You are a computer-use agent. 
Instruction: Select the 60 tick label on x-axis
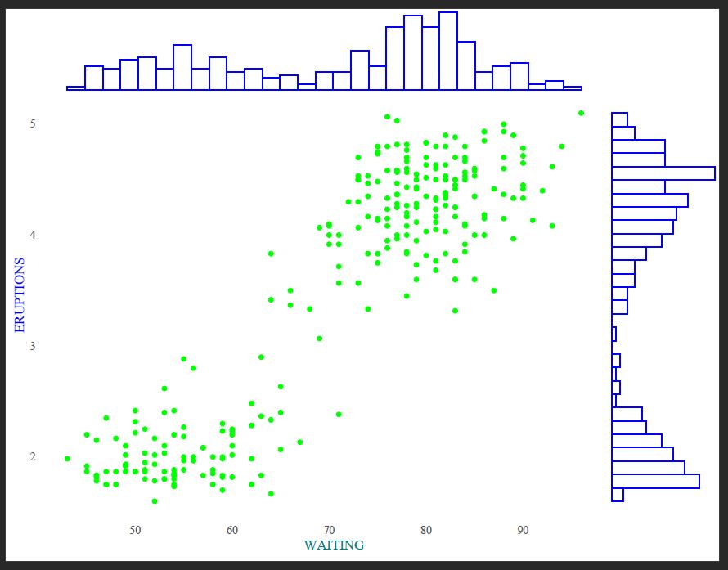(232, 531)
